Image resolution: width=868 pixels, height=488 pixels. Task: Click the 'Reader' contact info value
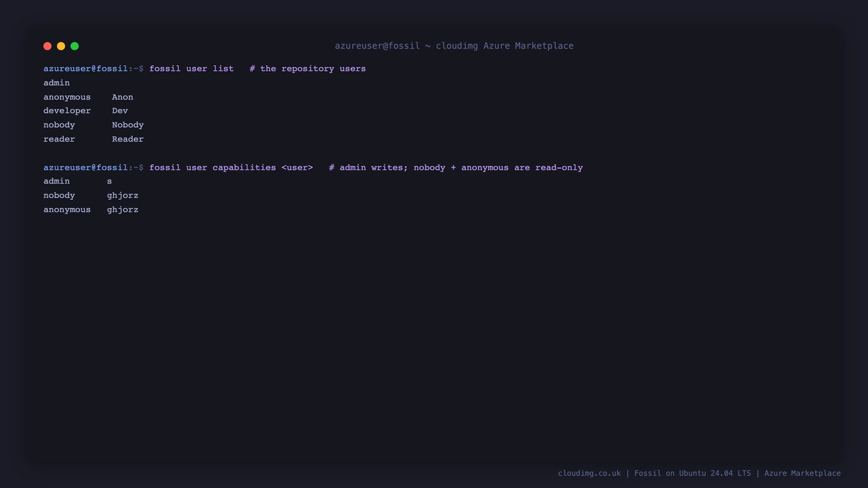pos(128,139)
